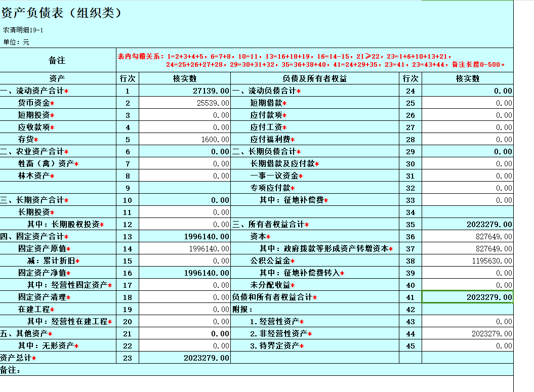Click the 其中：长期股权投资 label

pyautogui.click(x=65, y=224)
